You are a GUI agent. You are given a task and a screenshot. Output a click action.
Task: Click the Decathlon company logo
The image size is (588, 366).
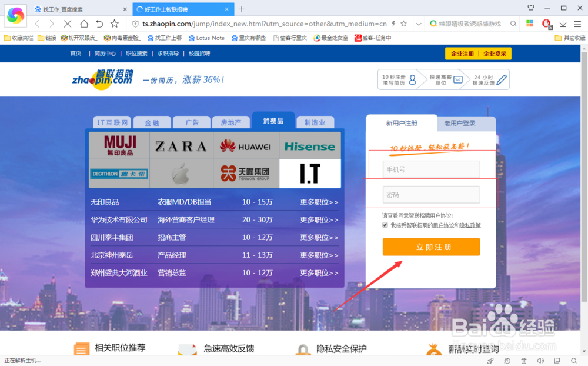click(x=119, y=174)
